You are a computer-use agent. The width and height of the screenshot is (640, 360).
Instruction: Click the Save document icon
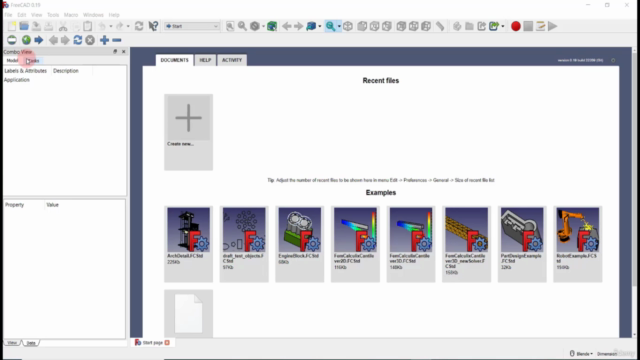click(36, 26)
